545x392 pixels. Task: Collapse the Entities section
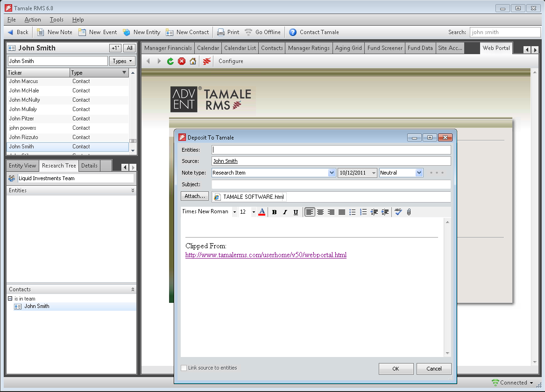click(x=133, y=190)
